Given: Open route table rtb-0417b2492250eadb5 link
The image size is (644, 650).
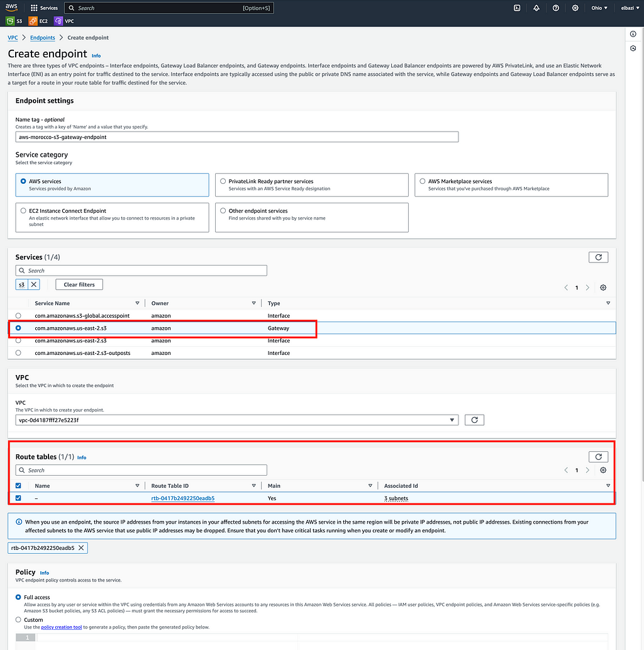Looking at the screenshot, I should tap(183, 498).
